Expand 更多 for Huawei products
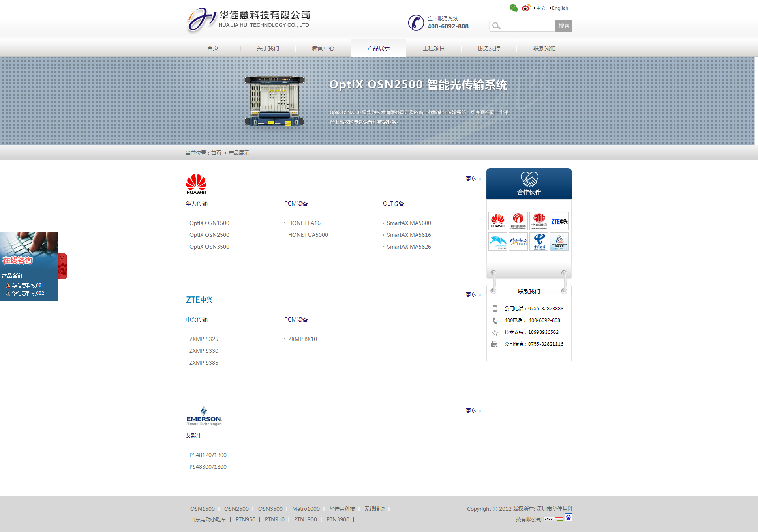 473,179
